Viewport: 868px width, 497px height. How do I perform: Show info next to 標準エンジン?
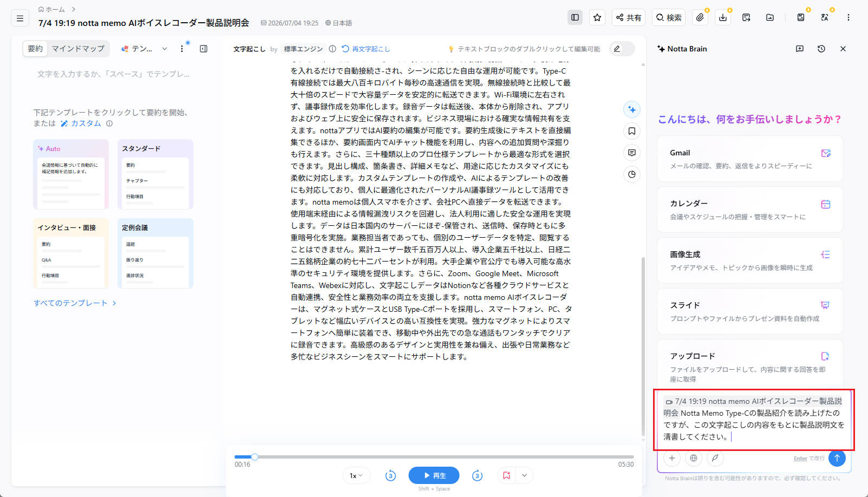click(x=332, y=49)
